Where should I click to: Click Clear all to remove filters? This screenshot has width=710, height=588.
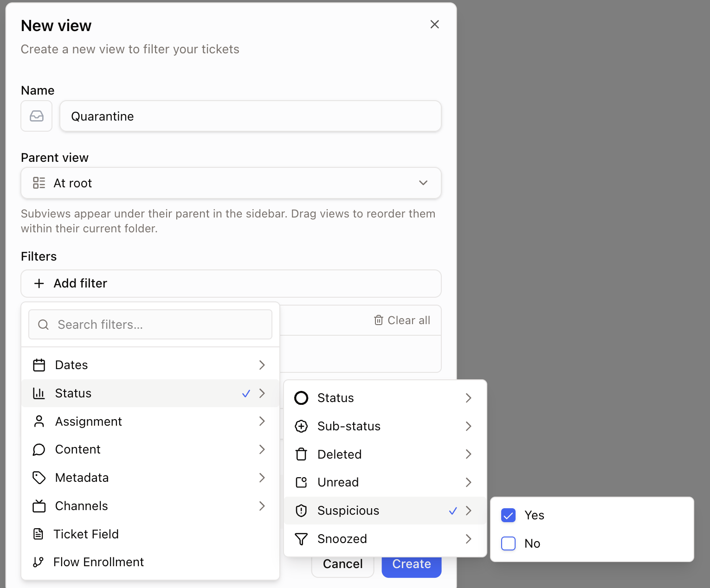point(402,320)
